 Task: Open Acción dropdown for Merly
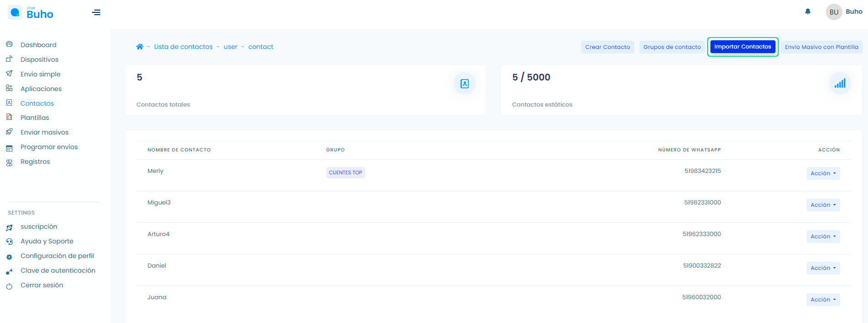823,173
